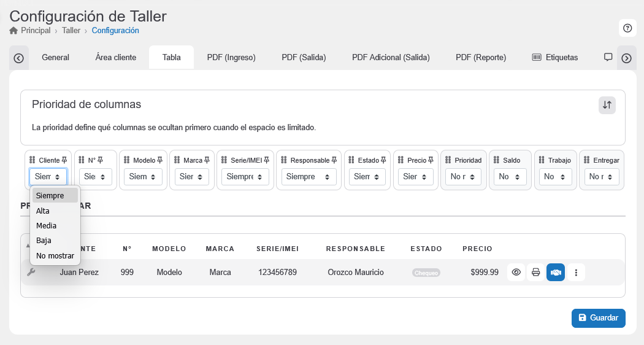Choose 'No mostrar' from the open dropdown

(x=55, y=255)
